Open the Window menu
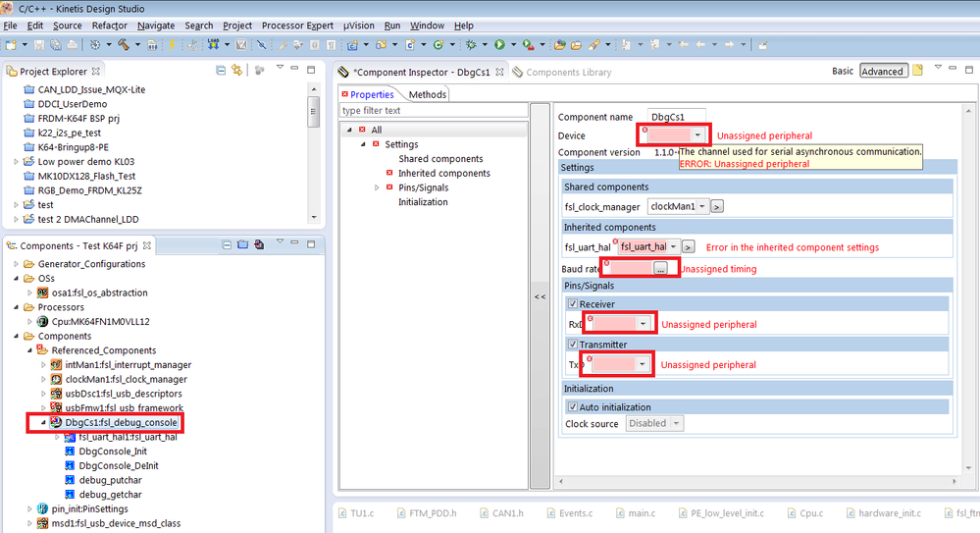Screen dimensions: 980x533 coord(427,26)
